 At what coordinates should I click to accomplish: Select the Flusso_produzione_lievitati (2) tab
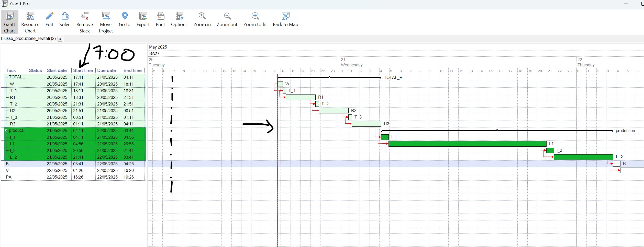pyautogui.click(x=28, y=39)
